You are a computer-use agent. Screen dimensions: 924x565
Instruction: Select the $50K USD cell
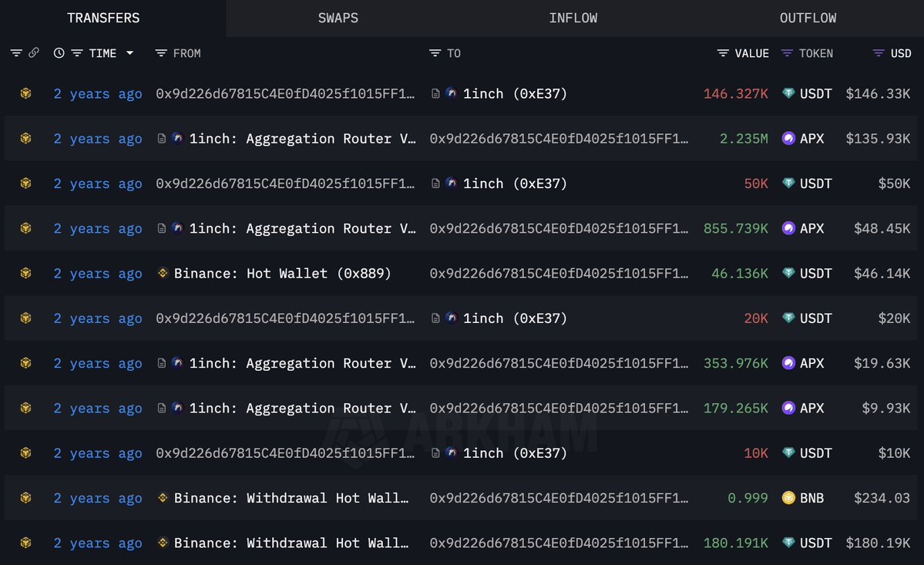(894, 183)
